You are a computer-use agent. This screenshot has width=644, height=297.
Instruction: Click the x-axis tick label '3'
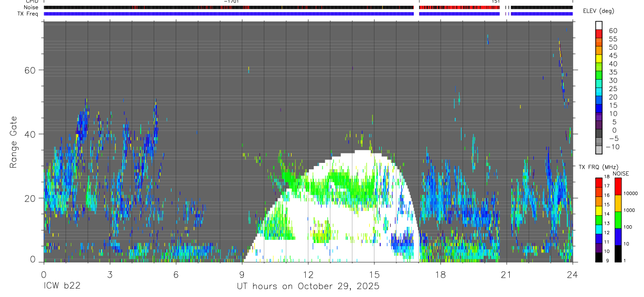point(110,274)
